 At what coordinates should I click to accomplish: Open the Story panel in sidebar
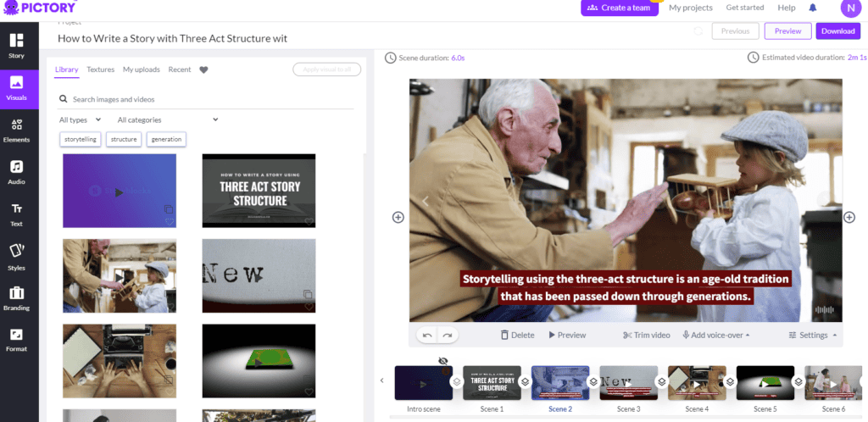pyautogui.click(x=17, y=46)
